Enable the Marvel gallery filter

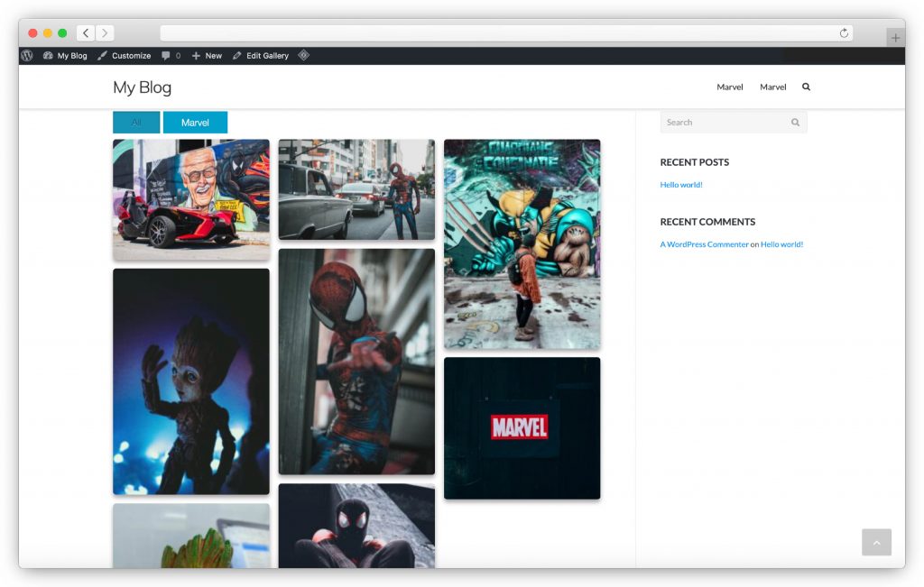pyautogui.click(x=195, y=122)
